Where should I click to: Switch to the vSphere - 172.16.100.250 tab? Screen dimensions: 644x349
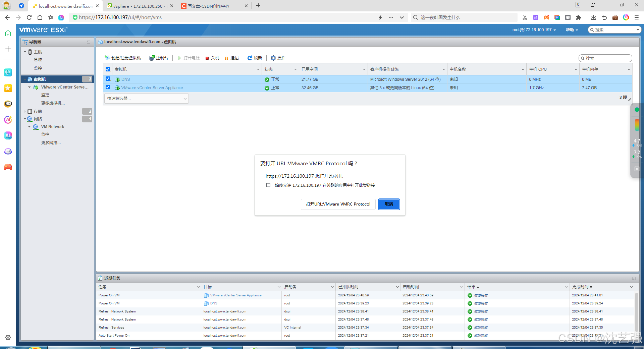tap(138, 6)
